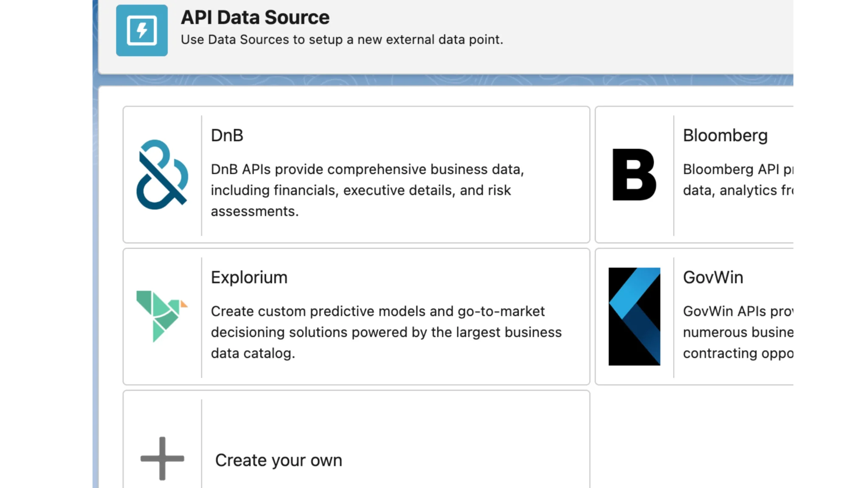Viewport: 868px width, 488px height.
Task: Click Explorium predictive models description
Action: click(x=386, y=332)
